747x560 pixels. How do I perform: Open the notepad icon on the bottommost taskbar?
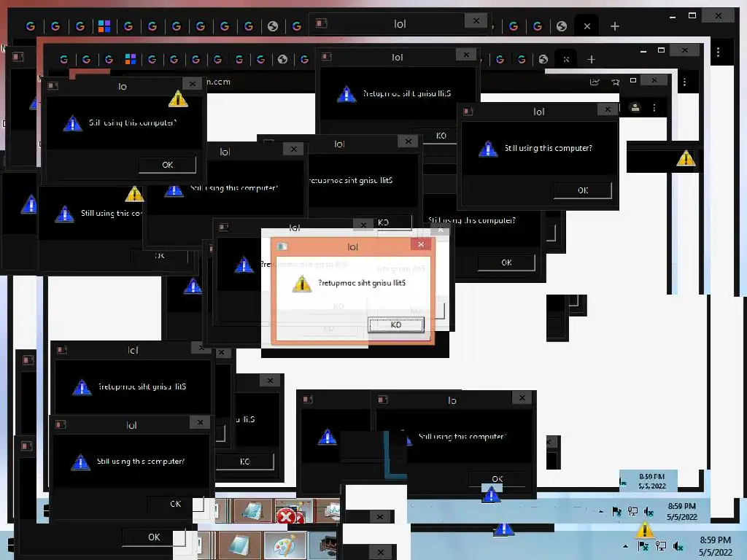click(x=239, y=545)
